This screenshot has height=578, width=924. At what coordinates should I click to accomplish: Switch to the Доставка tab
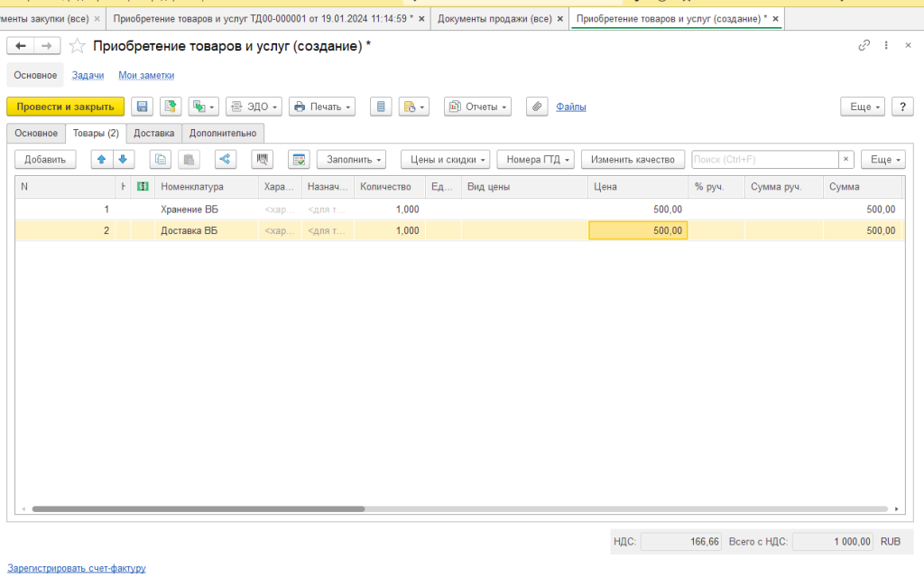coord(153,134)
